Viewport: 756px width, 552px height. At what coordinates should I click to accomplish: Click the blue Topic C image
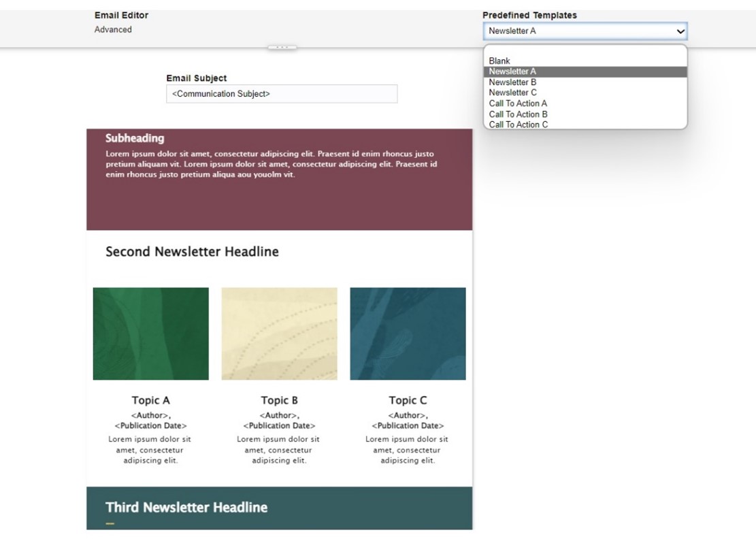point(408,334)
